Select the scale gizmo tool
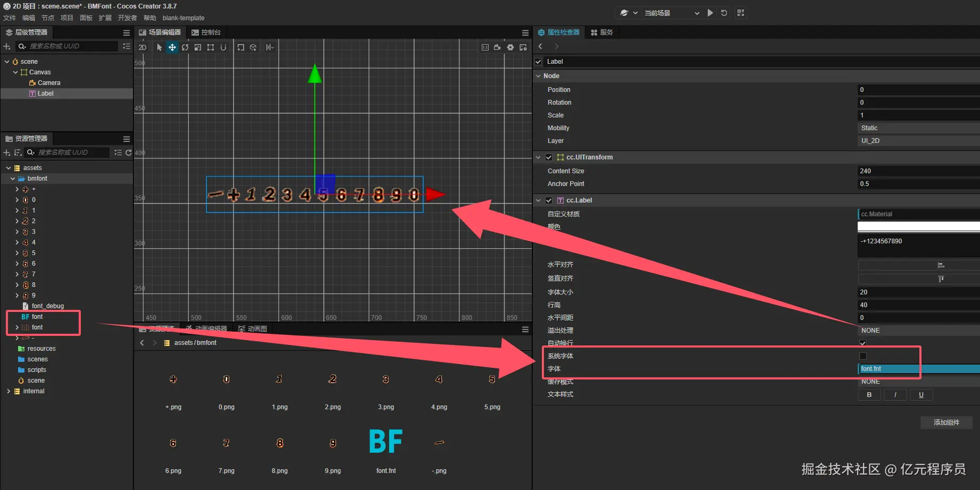980x490 pixels. [x=198, y=47]
